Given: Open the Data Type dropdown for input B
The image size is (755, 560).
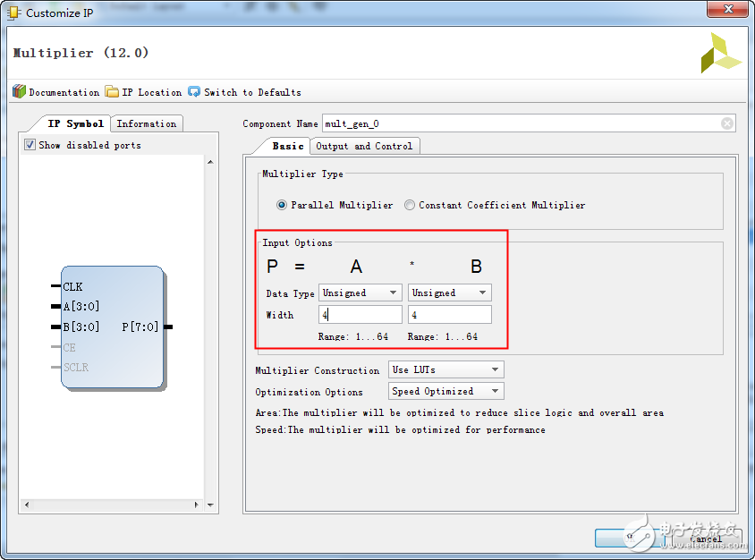Looking at the screenshot, I should (449, 293).
